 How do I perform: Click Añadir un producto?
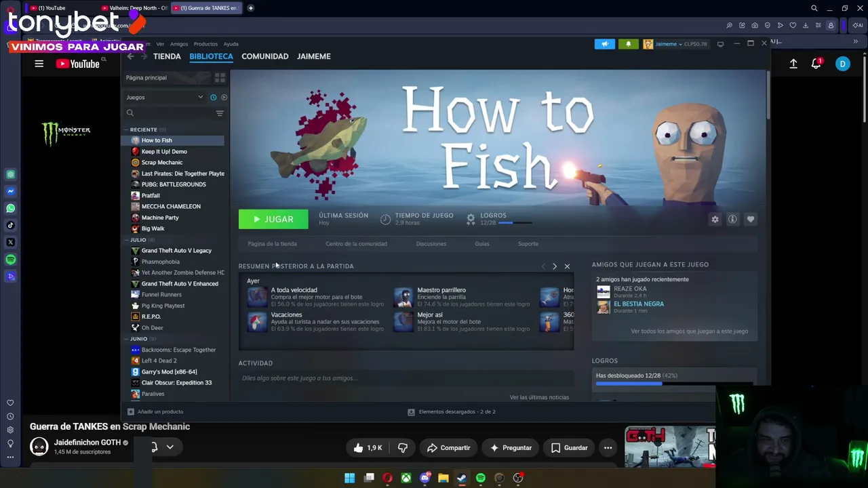click(155, 411)
